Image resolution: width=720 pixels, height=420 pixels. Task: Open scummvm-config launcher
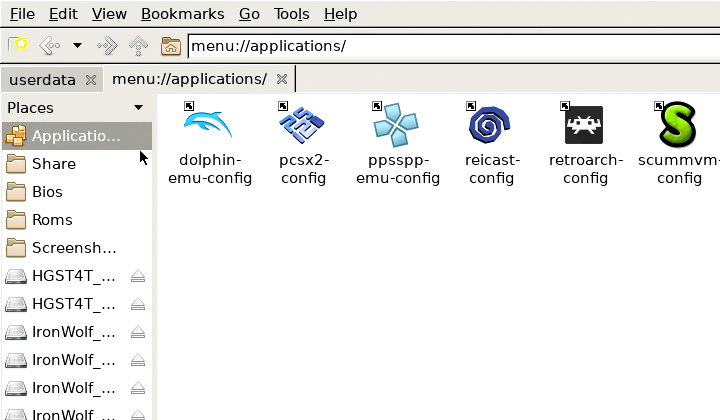677,125
